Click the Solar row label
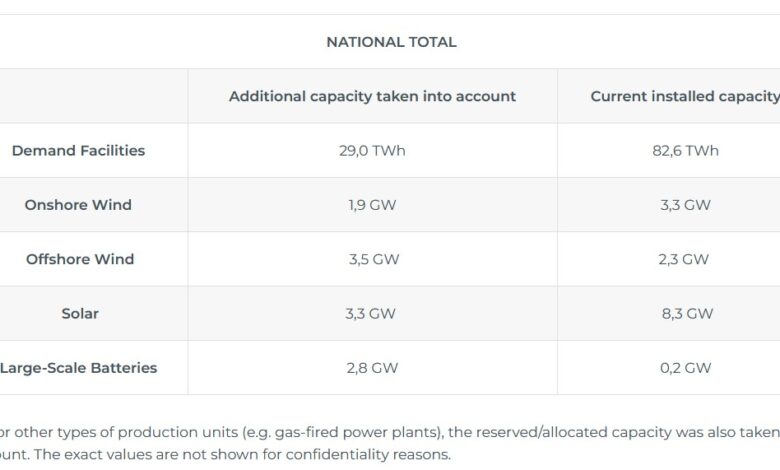The height and width of the screenshot is (470, 780). pyautogui.click(x=80, y=313)
